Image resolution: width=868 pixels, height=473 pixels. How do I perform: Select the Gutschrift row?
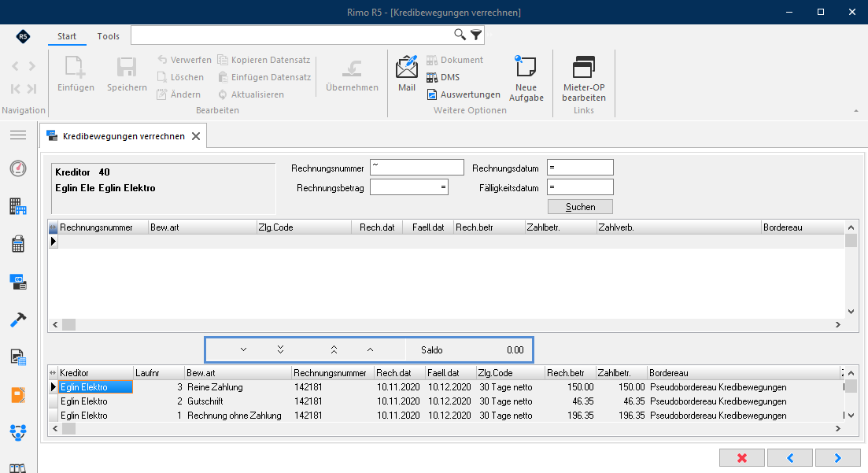(446, 401)
